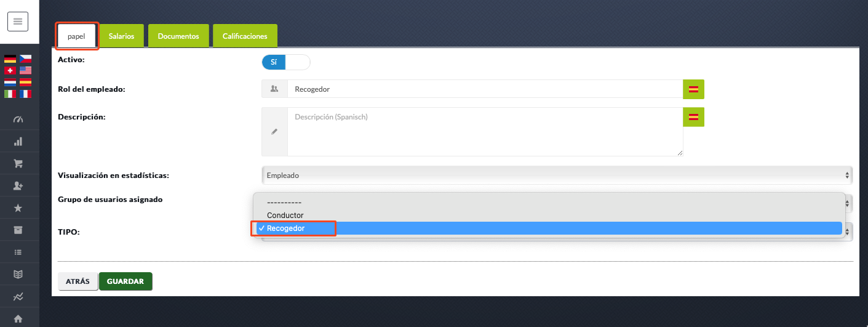868x327 pixels.
Task: Open the hamburger menu
Action: click(17, 22)
